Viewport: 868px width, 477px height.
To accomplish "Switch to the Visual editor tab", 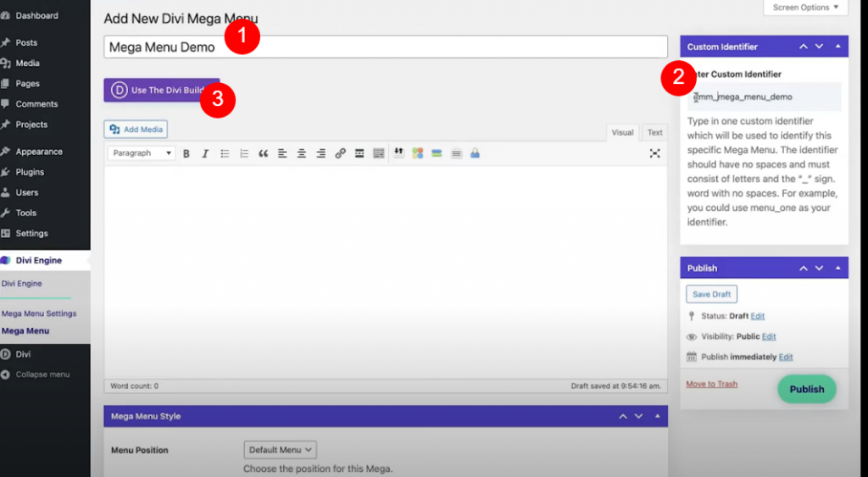I will (622, 133).
